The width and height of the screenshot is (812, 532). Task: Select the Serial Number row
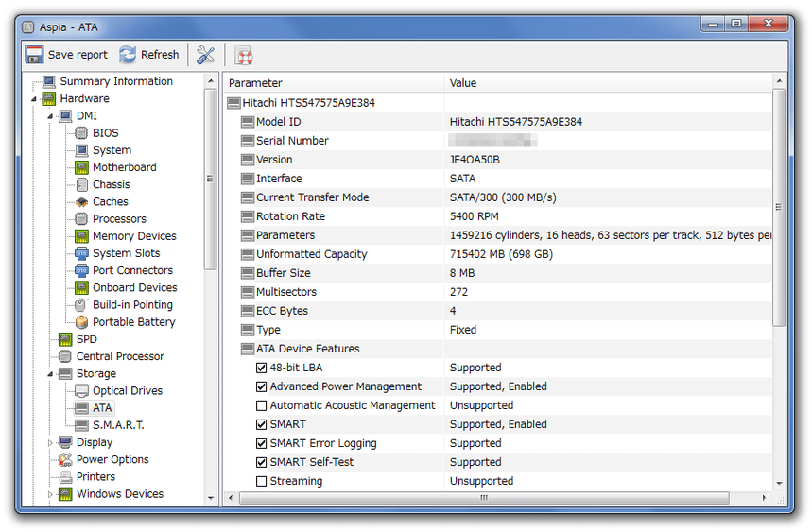coord(498,141)
